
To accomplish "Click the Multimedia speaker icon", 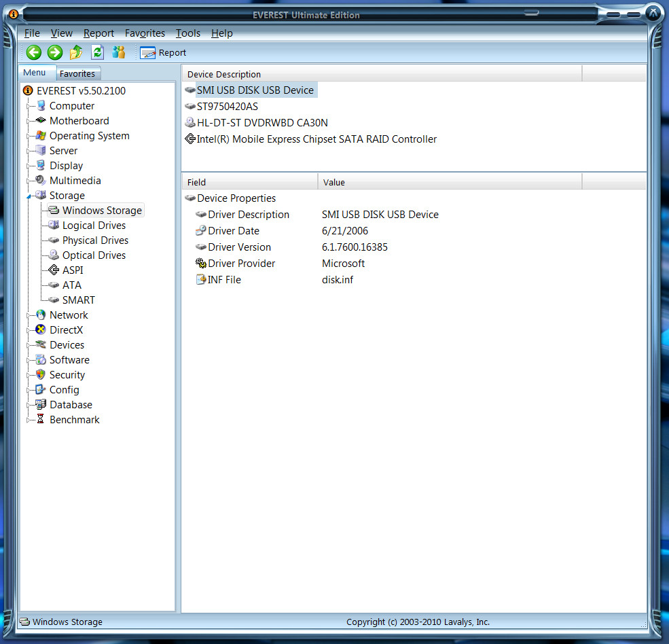I will point(41,180).
